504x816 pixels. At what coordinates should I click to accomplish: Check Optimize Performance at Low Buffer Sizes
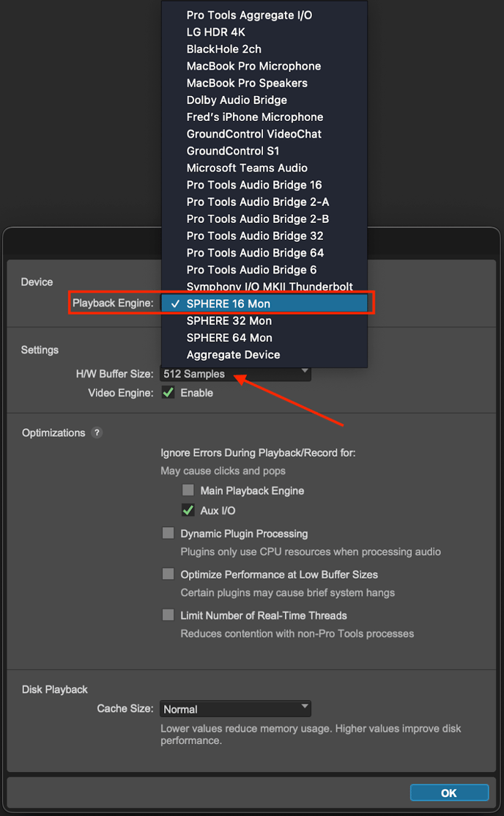(168, 574)
